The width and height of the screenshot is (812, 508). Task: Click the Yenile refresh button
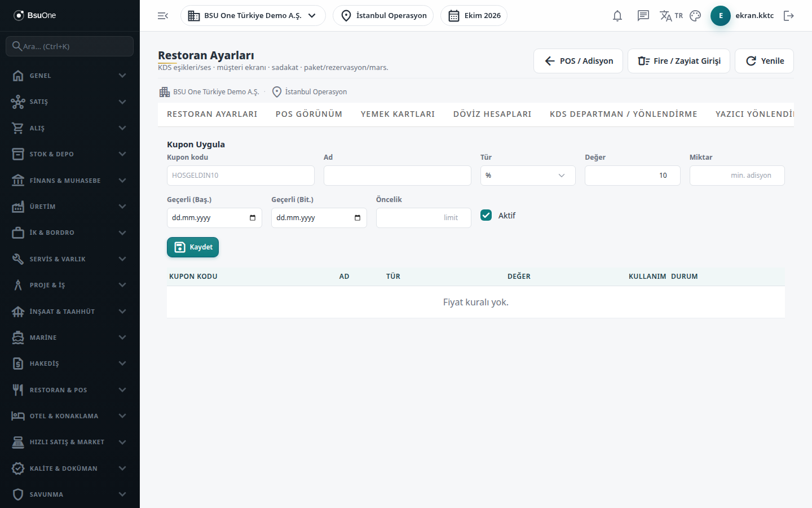tap(764, 61)
